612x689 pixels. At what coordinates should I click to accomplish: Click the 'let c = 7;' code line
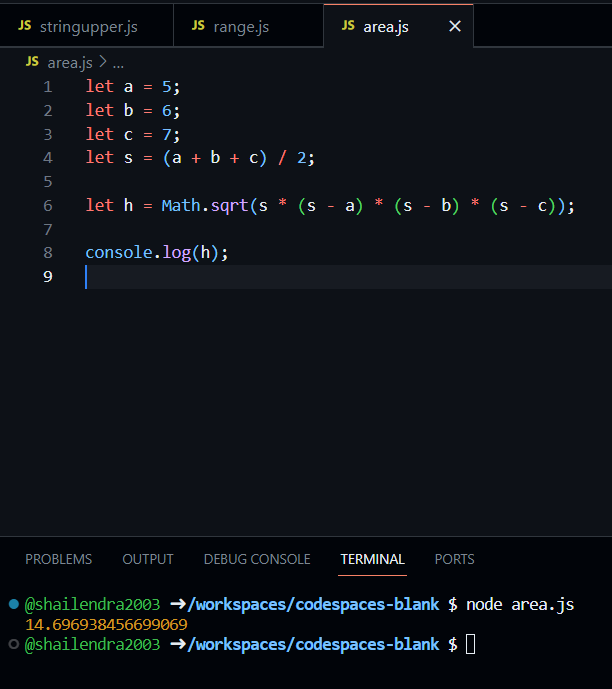(133, 134)
